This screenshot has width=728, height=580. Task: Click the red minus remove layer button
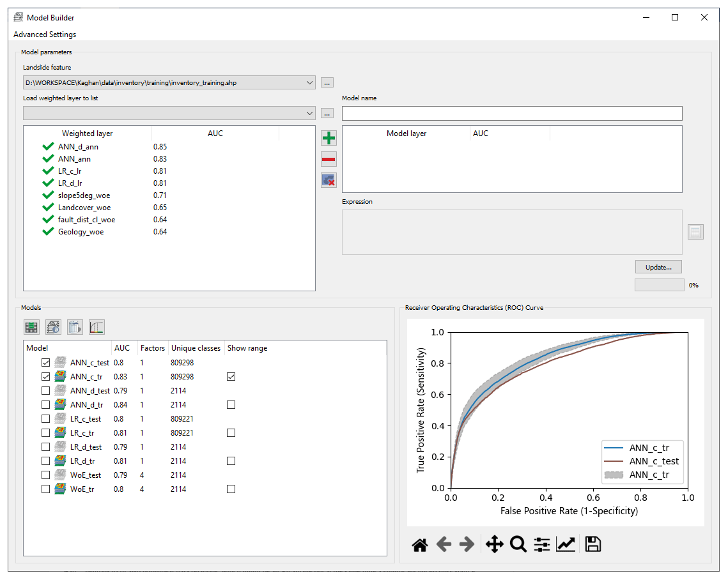click(329, 159)
